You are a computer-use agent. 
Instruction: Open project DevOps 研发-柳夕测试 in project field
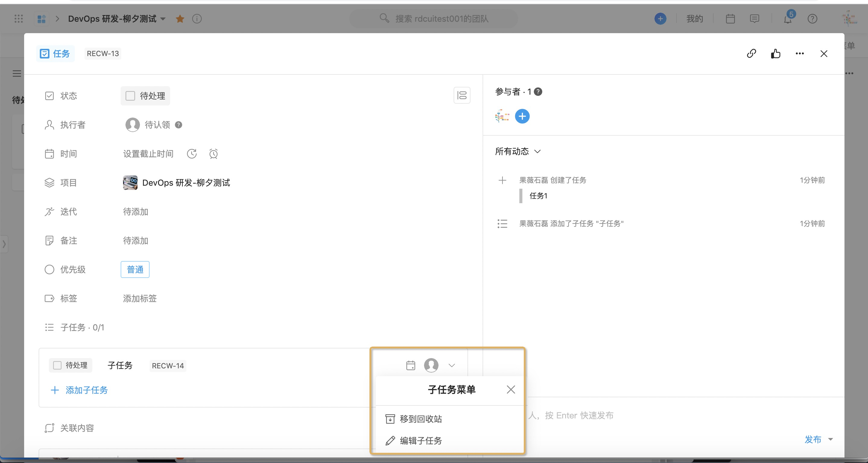pos(176,183)
